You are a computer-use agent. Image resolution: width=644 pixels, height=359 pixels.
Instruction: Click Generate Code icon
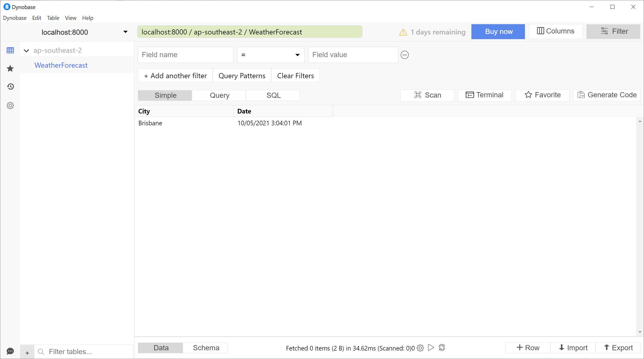click(582, 95)
